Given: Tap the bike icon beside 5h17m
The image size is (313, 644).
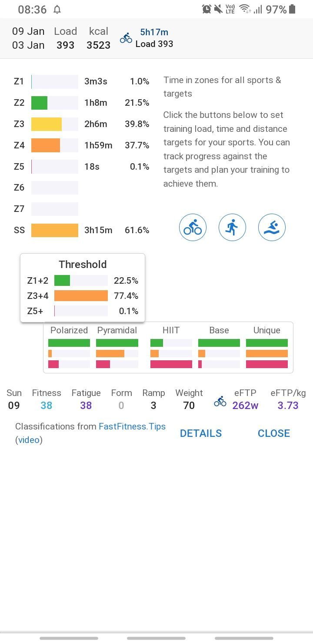Looking at the screenshot, I should pos(126,38).
